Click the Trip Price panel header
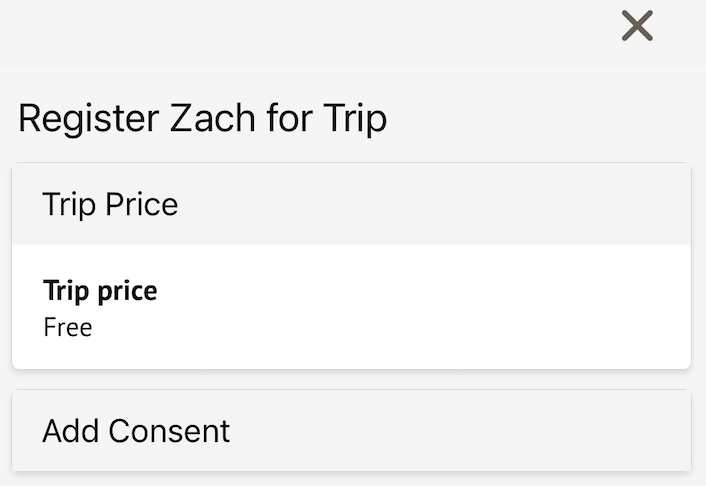The width and height of the screenshot is (706, 486). (110, 205)
